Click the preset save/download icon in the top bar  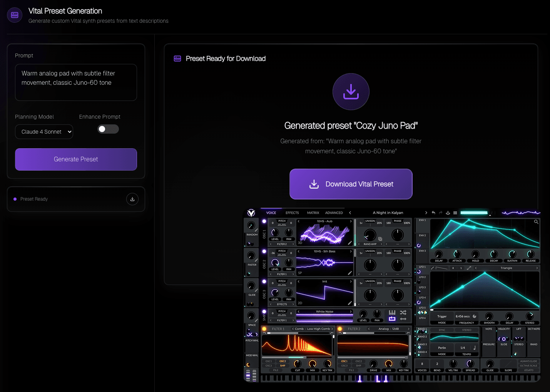(x=448, y=213)
